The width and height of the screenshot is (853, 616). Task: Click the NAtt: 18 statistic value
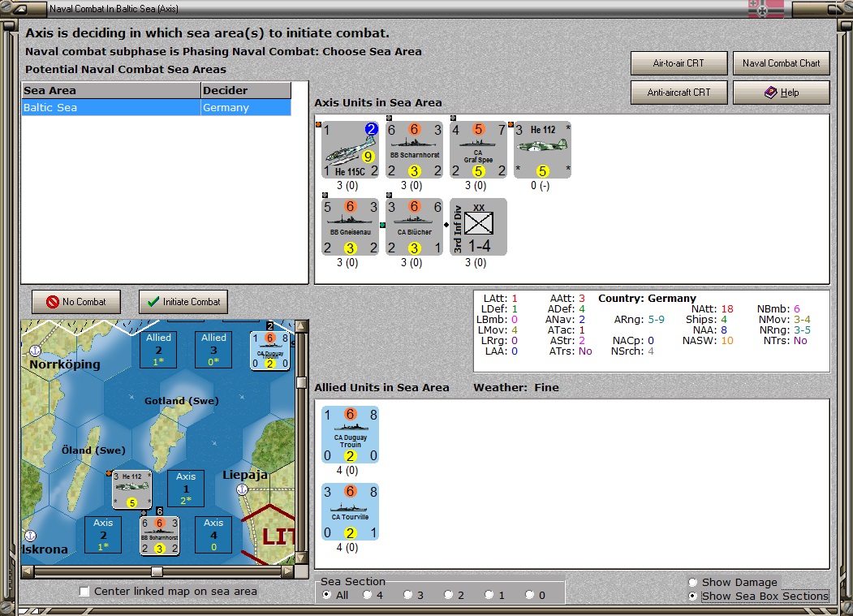point(727,309)
